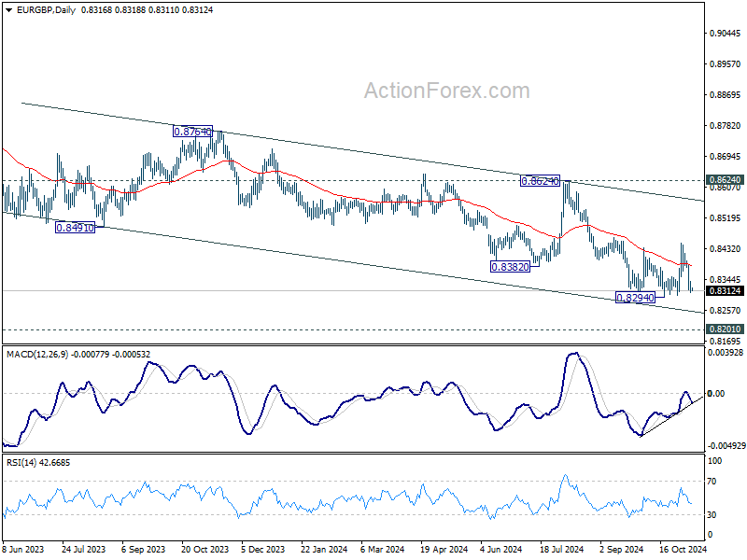Screen dimensions: 747x560
Task: Select the 0.84910 price label
Action: click(76, 228)
